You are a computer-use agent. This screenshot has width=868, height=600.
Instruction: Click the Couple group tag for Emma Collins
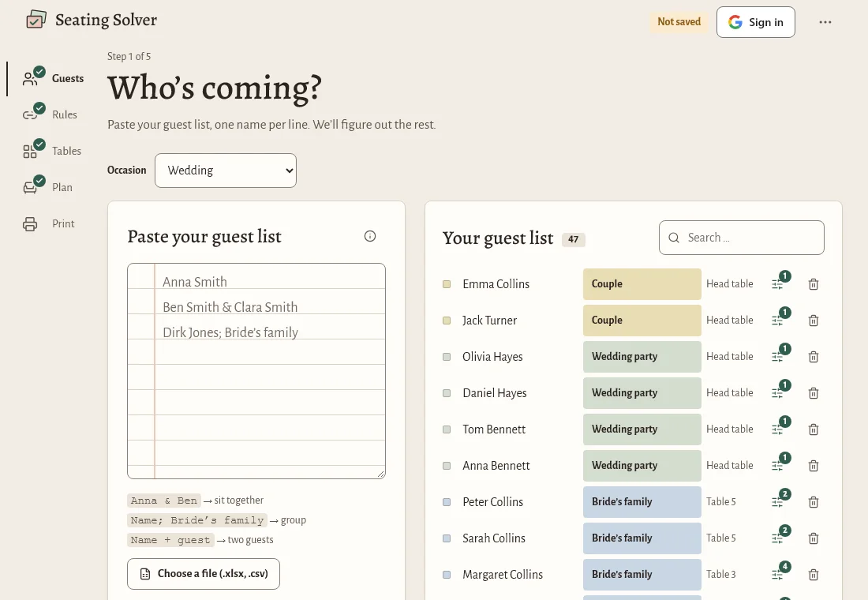[x=642, y=284]
